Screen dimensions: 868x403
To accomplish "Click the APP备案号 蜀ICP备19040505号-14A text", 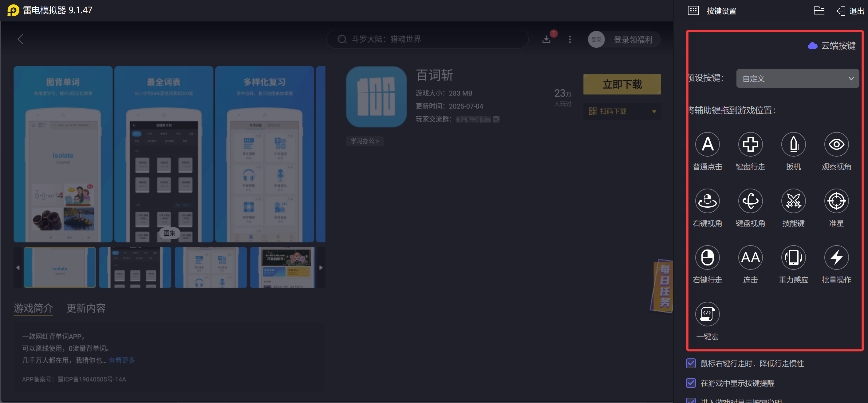I will 74,379.
